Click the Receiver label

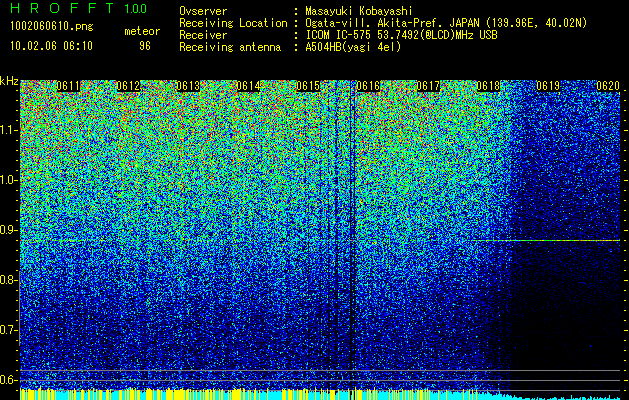coord(203,35)
